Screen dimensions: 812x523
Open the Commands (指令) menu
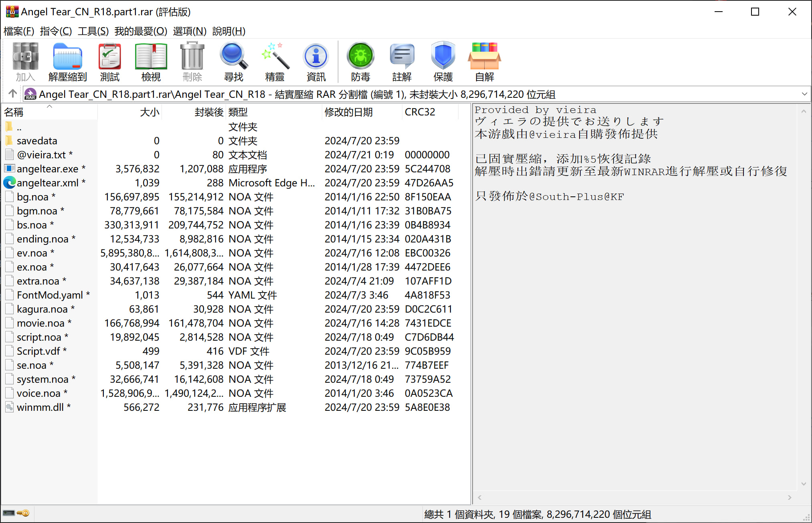56,31
